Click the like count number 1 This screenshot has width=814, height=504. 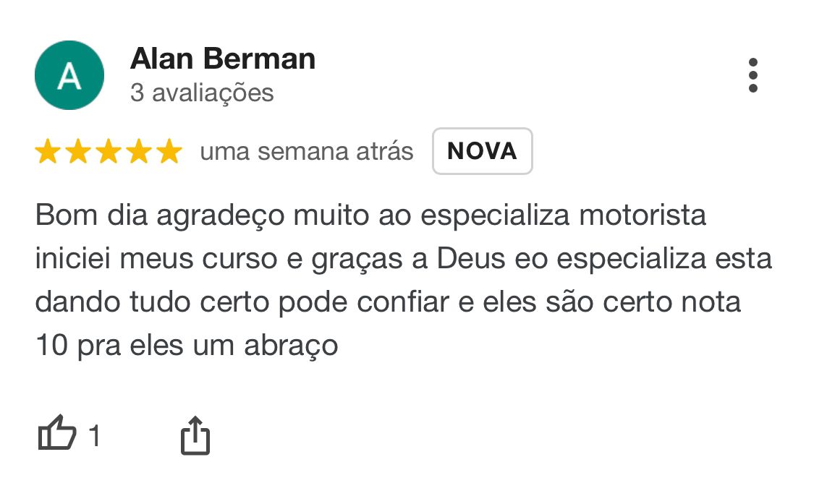tap(95, 435)
